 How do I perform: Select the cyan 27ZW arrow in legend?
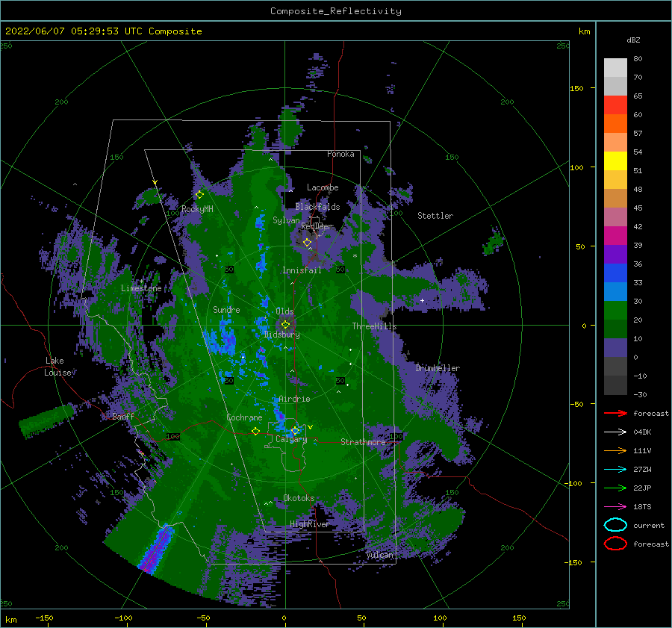tap(615, 470)
